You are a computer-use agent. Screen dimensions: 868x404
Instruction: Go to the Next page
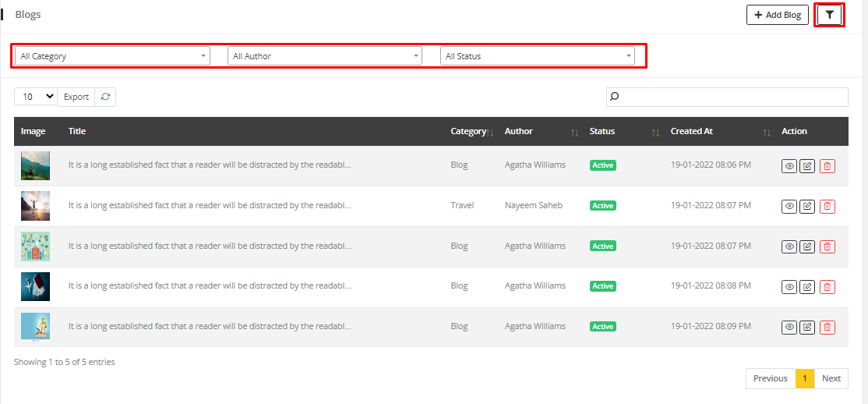tap(831, 378)
